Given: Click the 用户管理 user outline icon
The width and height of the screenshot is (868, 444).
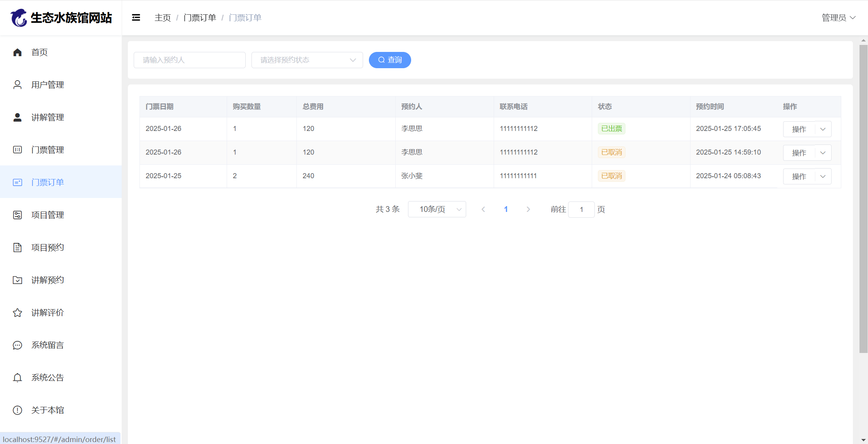Looking at the screenshot, I should pyautogui.click(x=17, y=85).
